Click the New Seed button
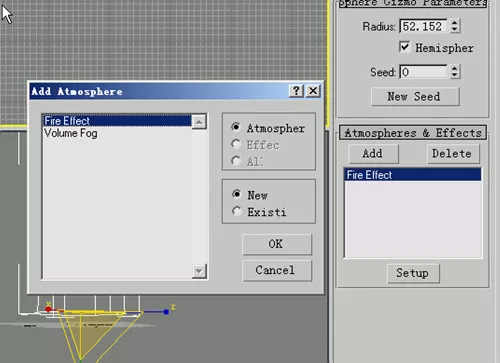The width and height of the screenshot is (500, 363). click(x=415, y=97)
